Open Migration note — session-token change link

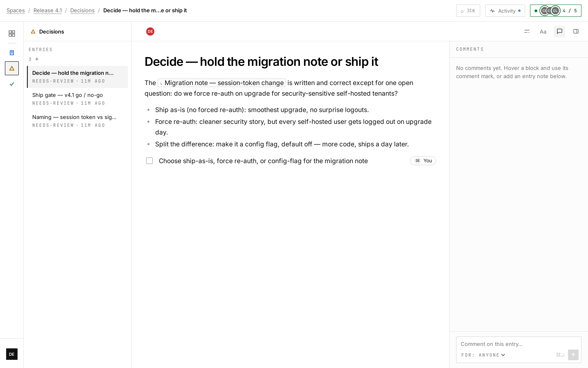[222, 83]
